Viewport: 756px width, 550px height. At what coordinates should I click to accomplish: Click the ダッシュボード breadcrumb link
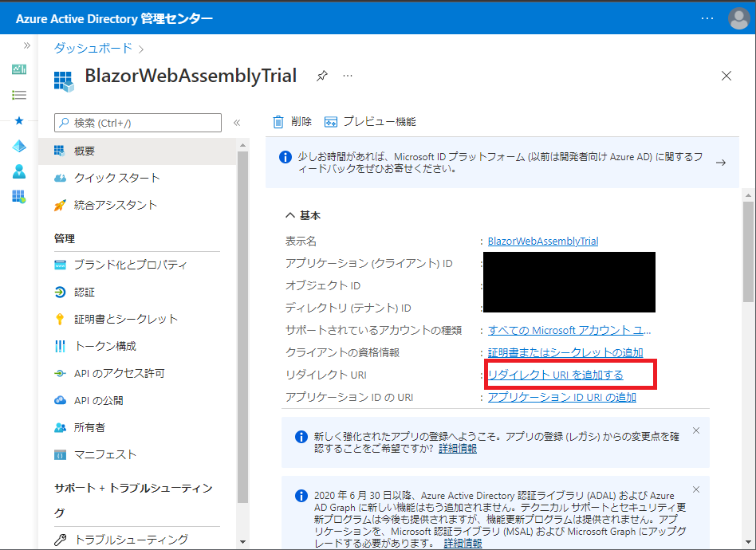tap(93, 48)
